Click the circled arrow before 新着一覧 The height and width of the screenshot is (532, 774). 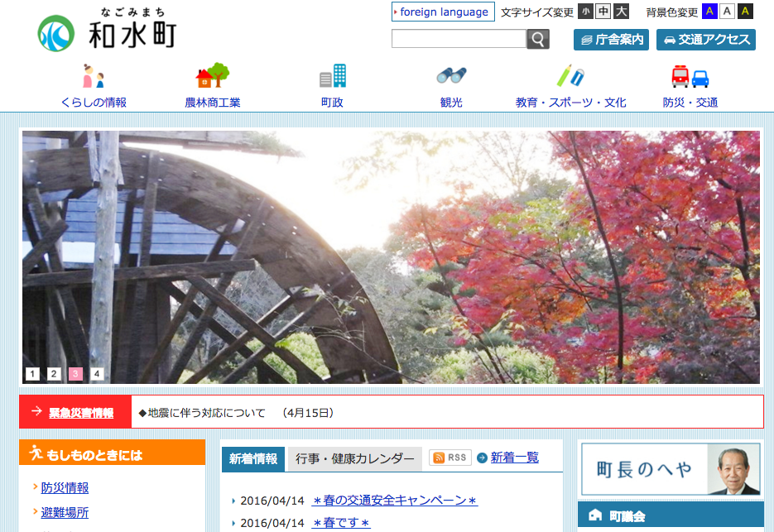click(x=483, y=458)
